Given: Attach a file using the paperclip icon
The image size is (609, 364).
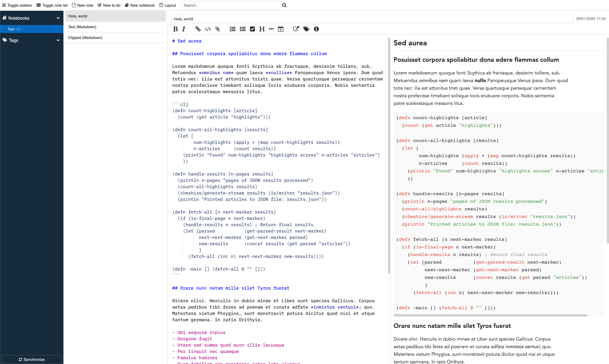Looking at the screenshot, I should click(218, 29).
